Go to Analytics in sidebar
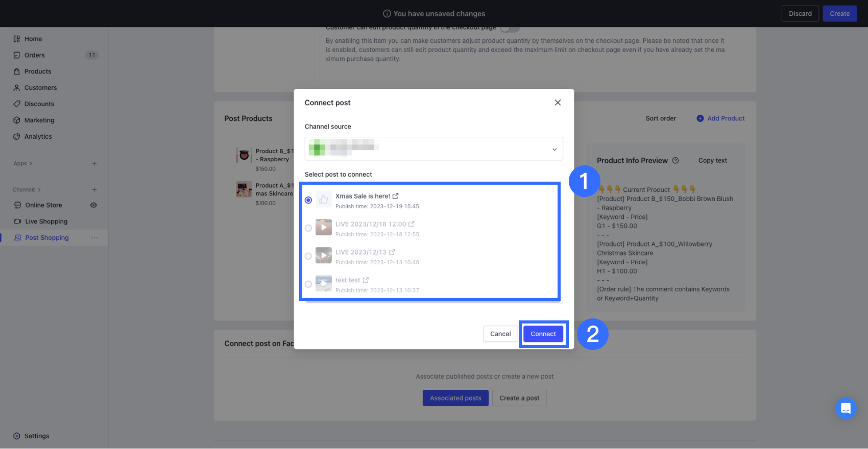The width and height of the screenshot is (868, 449). point(38,137)
